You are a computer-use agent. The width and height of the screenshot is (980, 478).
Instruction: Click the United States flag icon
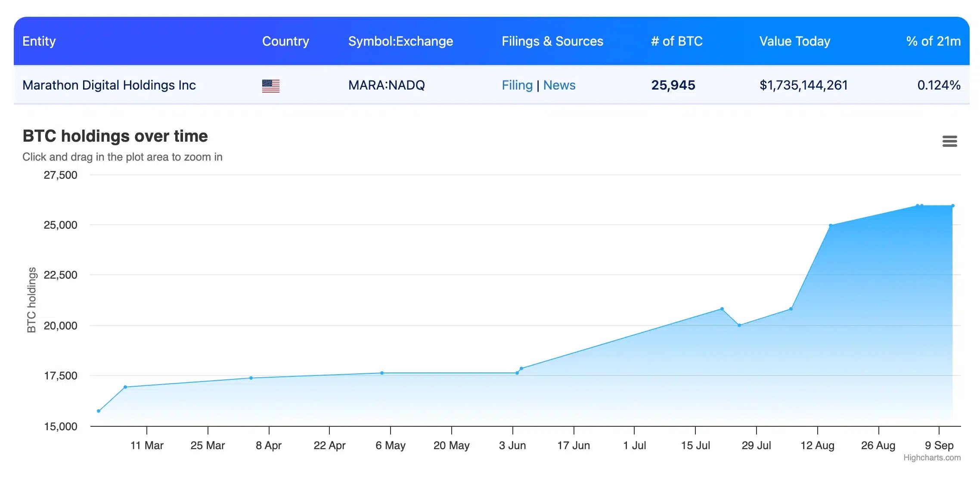(x=270, y=86)
